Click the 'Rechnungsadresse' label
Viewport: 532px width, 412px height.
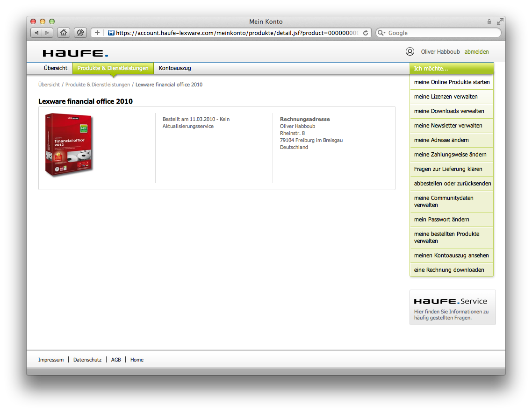click(x=305, y=119)
